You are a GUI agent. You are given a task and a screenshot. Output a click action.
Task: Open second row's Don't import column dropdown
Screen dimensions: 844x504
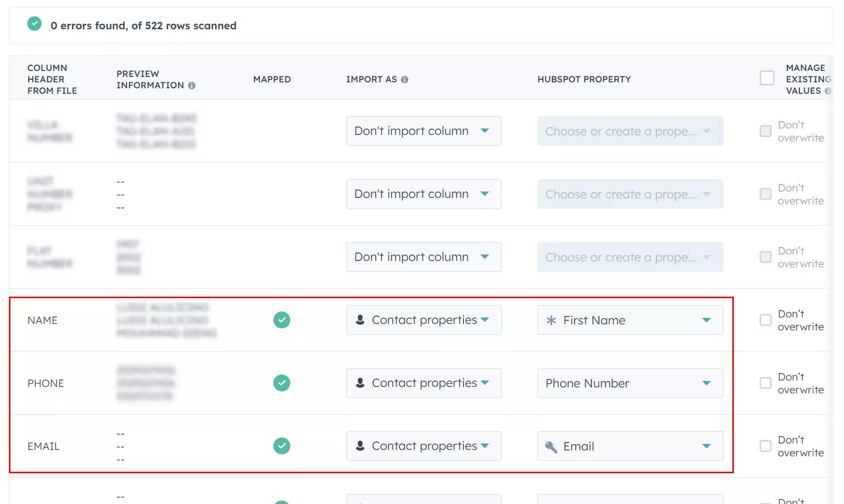(x=424, y=194)
